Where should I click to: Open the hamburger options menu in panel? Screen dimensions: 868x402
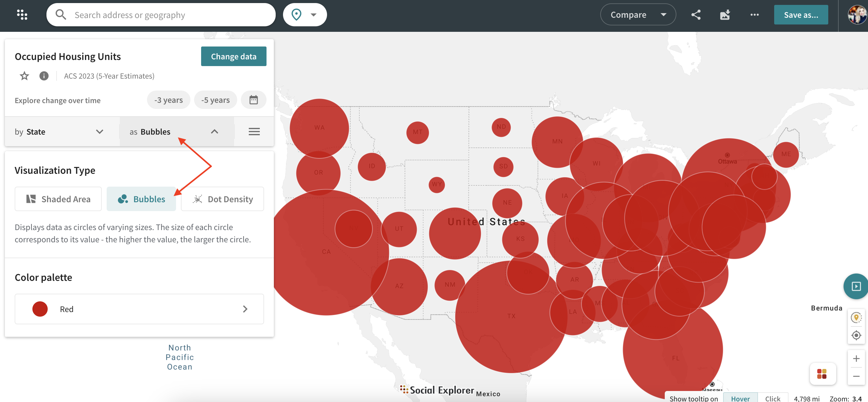pos(254,132)
